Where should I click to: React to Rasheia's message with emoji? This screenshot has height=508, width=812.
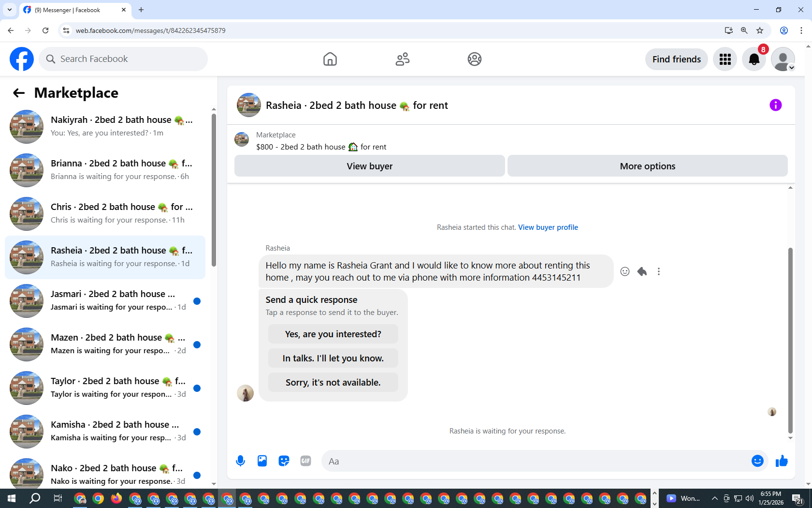625,271
